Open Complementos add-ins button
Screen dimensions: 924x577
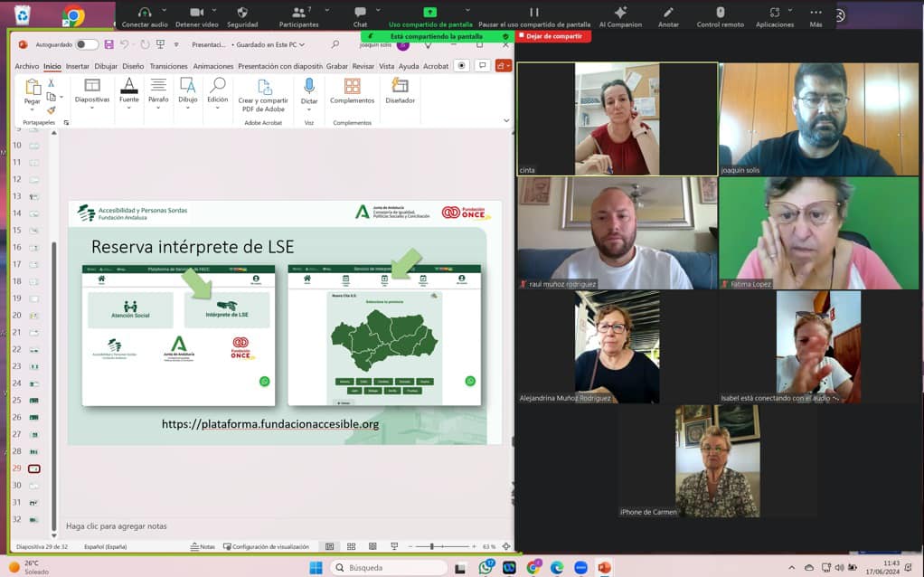(x=352, y=91)
